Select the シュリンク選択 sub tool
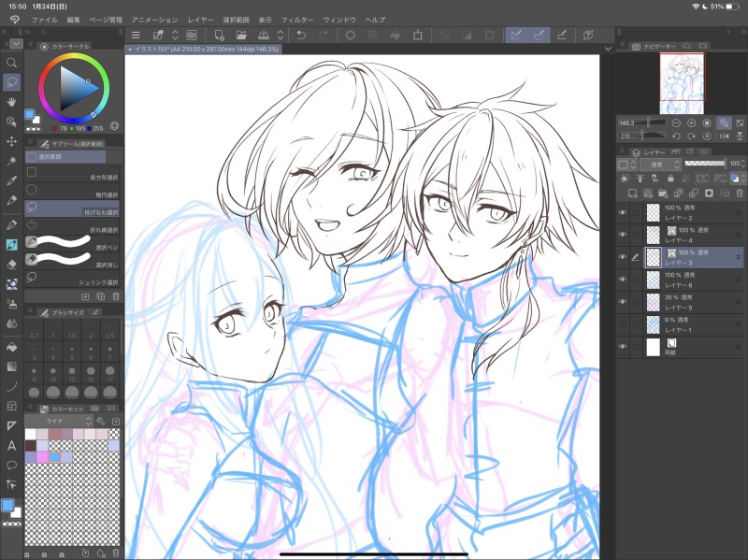 point(72,279)
